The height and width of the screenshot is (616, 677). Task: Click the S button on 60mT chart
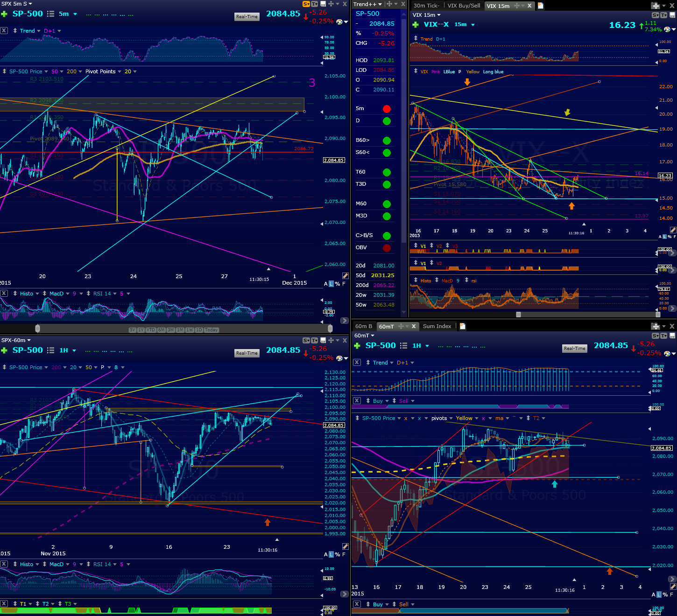pyautogui.click(x=656, y=336)
